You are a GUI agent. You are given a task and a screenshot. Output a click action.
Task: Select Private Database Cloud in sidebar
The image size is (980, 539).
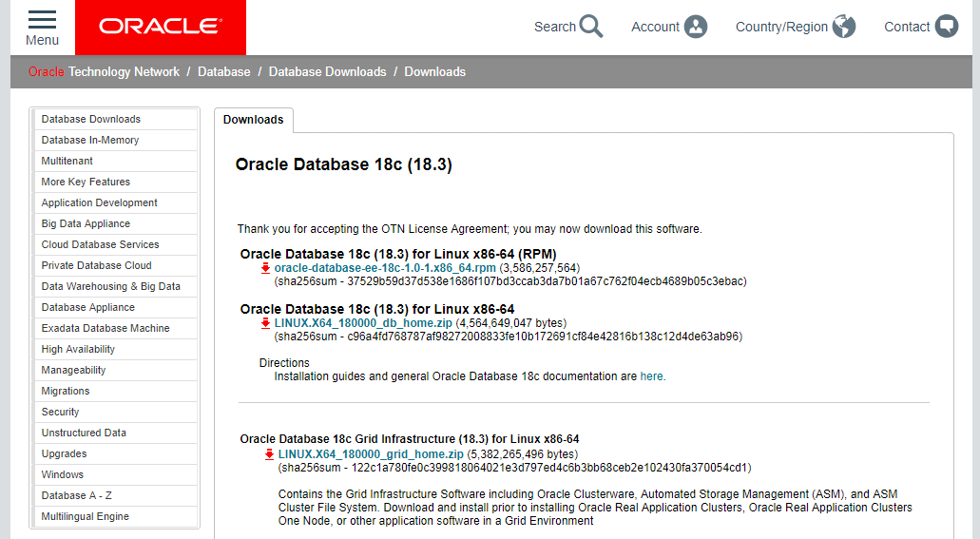point(115,266)
